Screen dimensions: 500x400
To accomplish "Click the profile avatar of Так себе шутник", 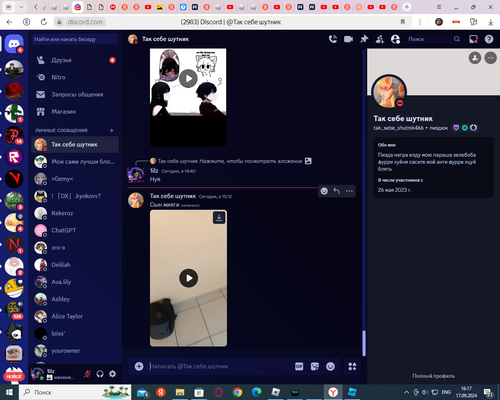I will pos(389,91).
